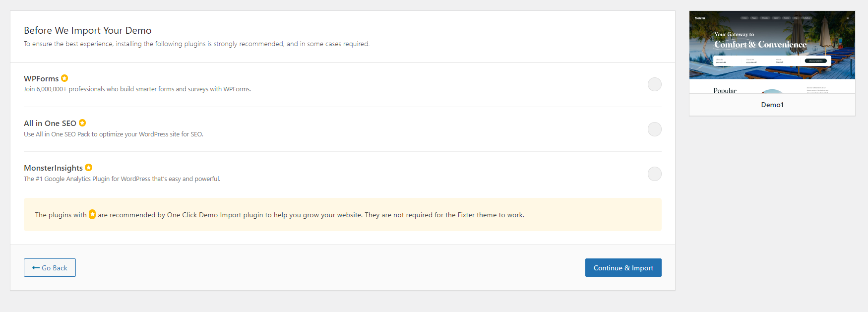Go back using the Go Back button

click(50, 268)
